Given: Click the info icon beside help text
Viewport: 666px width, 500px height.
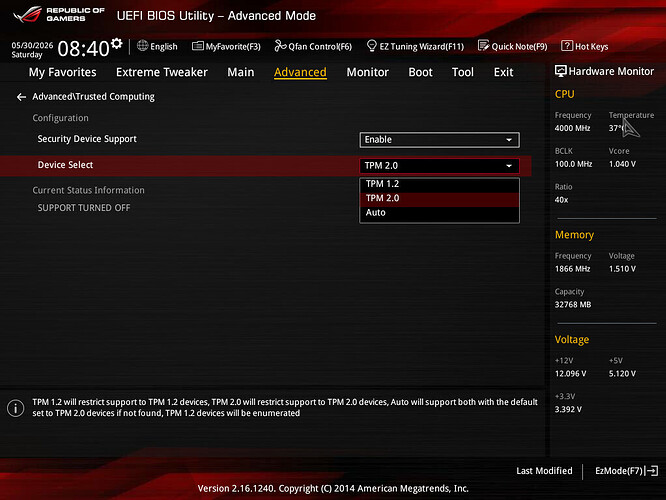Looking at the screenshot, I should [16, 408].
